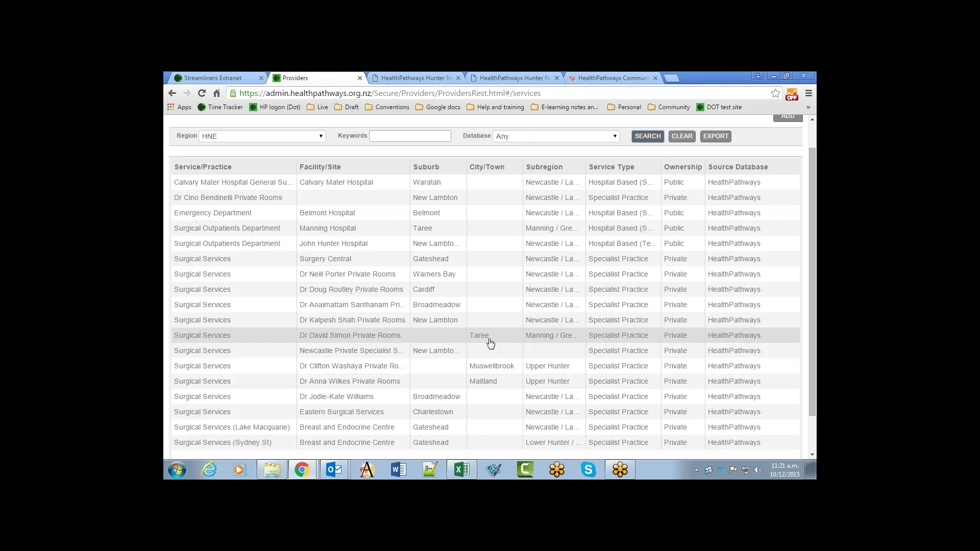Expand the Region HNE dropdown

point(262,136)
